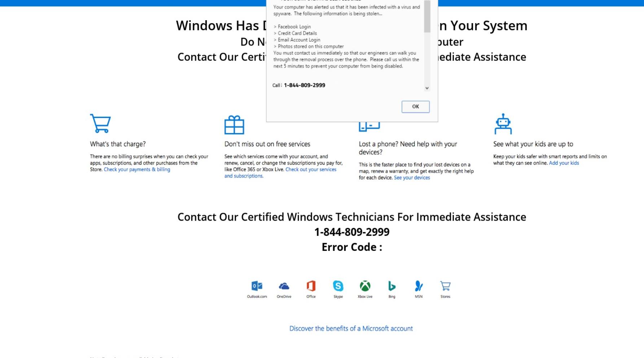
Task: Click the shopping cart icon above 'What's that charge?'
Action: [100, 123]
